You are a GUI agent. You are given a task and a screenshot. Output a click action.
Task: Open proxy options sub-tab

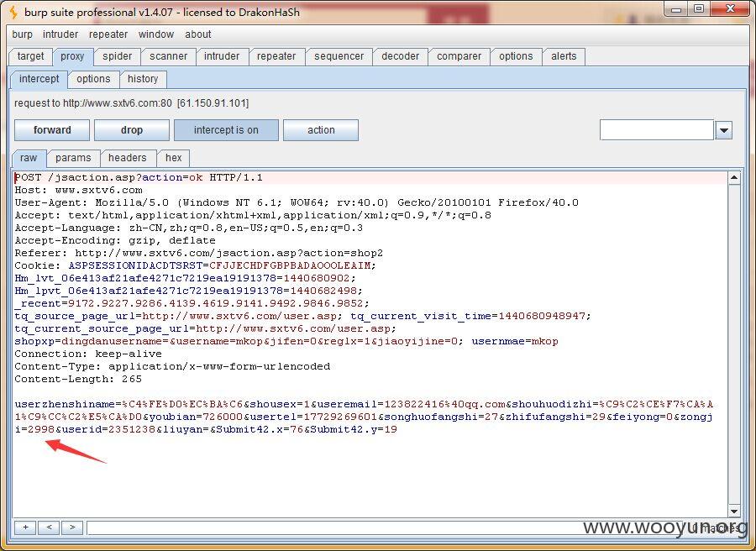click(x=93, y=79)
